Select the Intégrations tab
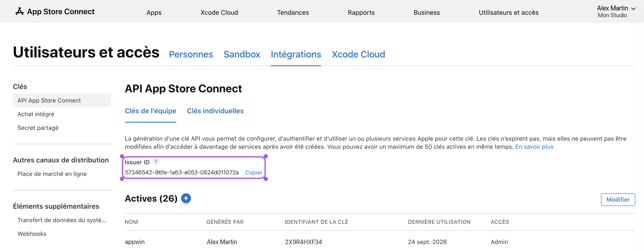 click(296, 54)
